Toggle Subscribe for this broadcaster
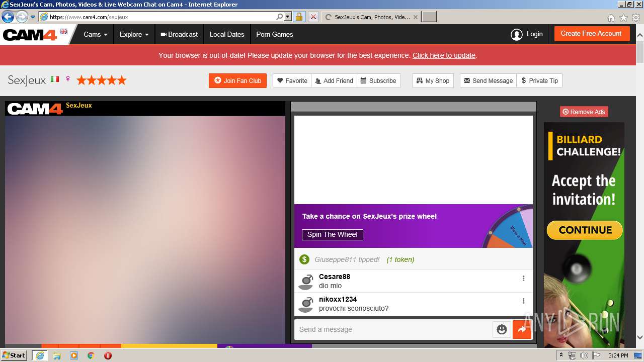The height and width of the screenshot is (362, 644). pyautogui.click(x=378, y=80)
